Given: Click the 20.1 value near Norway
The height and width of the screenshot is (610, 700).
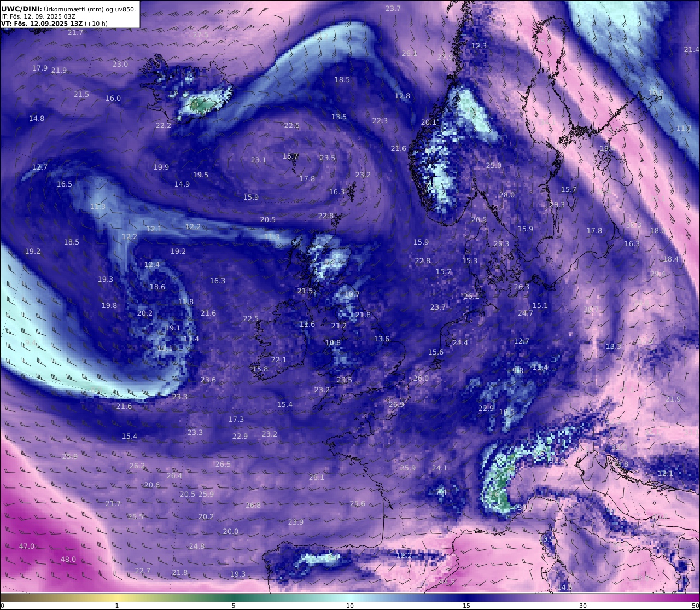Looking at the screenshot, I should coord(429,123).
